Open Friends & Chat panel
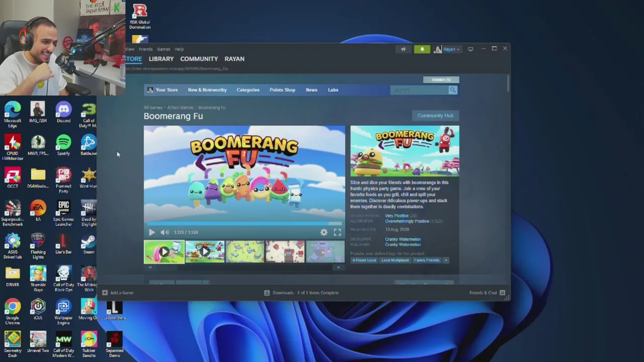 487,293
